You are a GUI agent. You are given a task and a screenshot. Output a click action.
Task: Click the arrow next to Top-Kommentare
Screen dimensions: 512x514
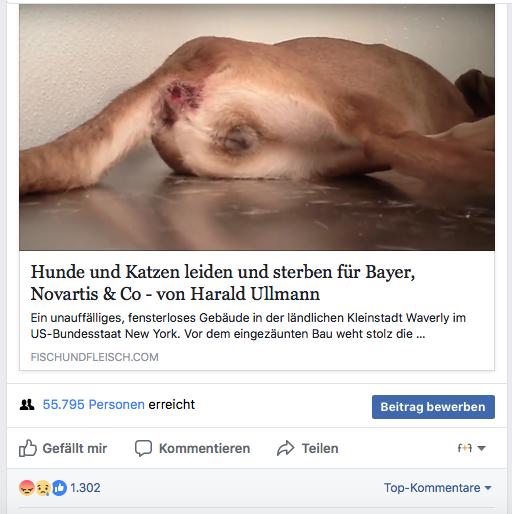[x=488, y=488]
